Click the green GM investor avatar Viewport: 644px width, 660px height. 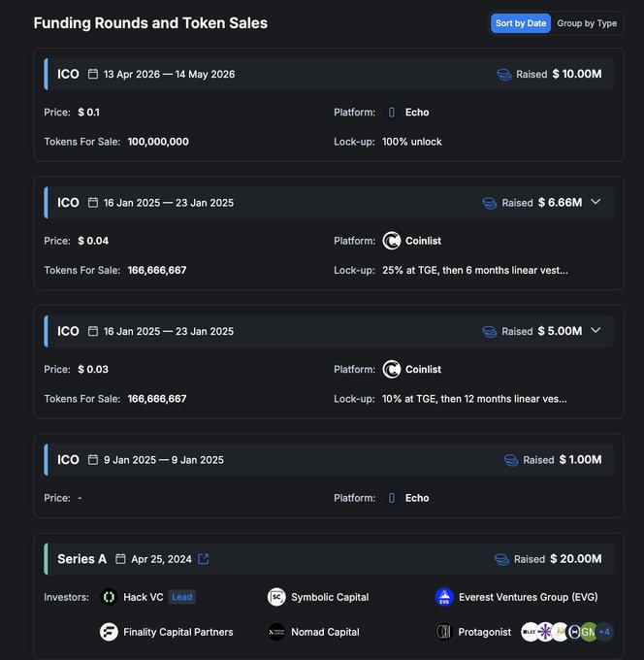589,632
